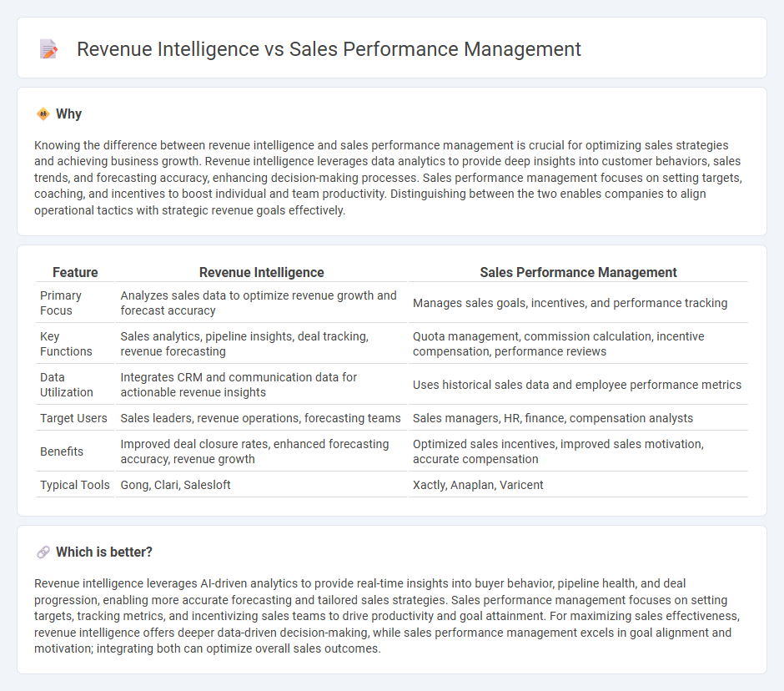Click cell 'Quota management, commission calculation'
Screen dimensions: 784x691
click(x=578, y=344)
